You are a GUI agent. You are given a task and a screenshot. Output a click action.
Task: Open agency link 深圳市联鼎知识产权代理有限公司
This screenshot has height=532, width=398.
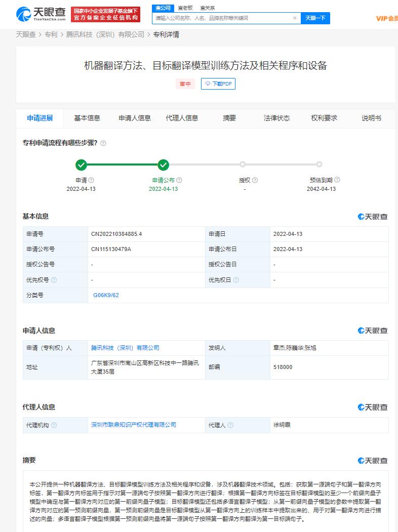tap(134, 425)
